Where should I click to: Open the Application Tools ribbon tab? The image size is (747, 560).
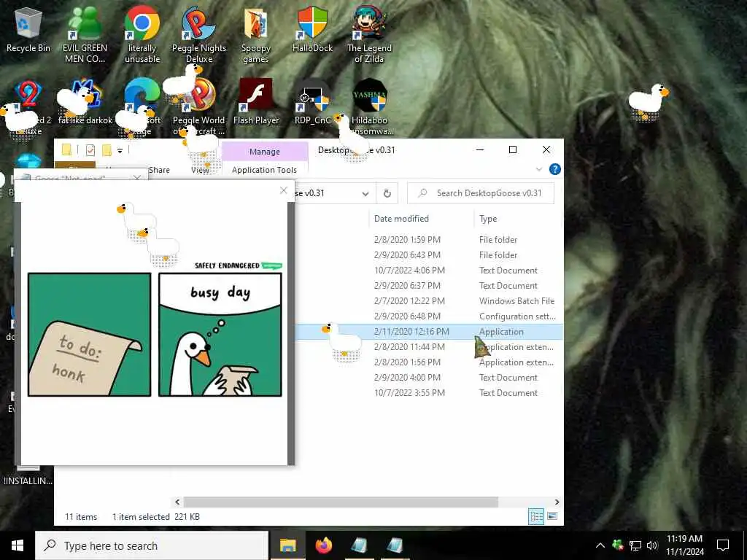264,170
